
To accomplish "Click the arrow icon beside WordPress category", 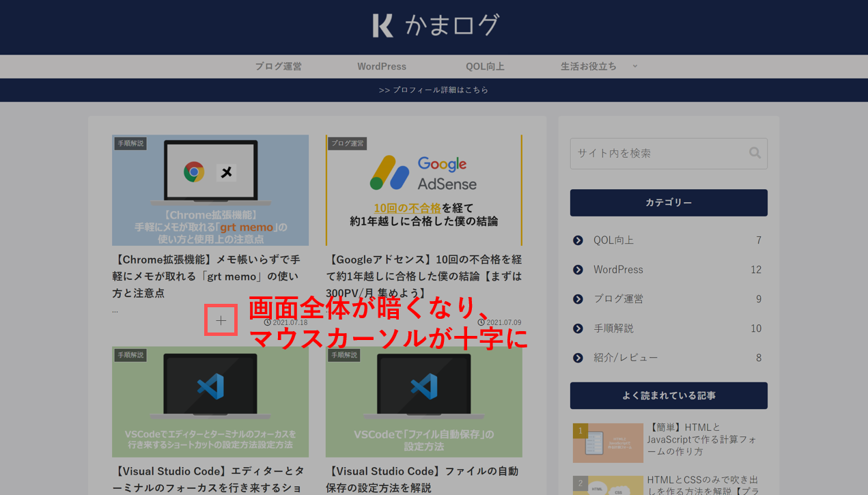I will (578, 270).
